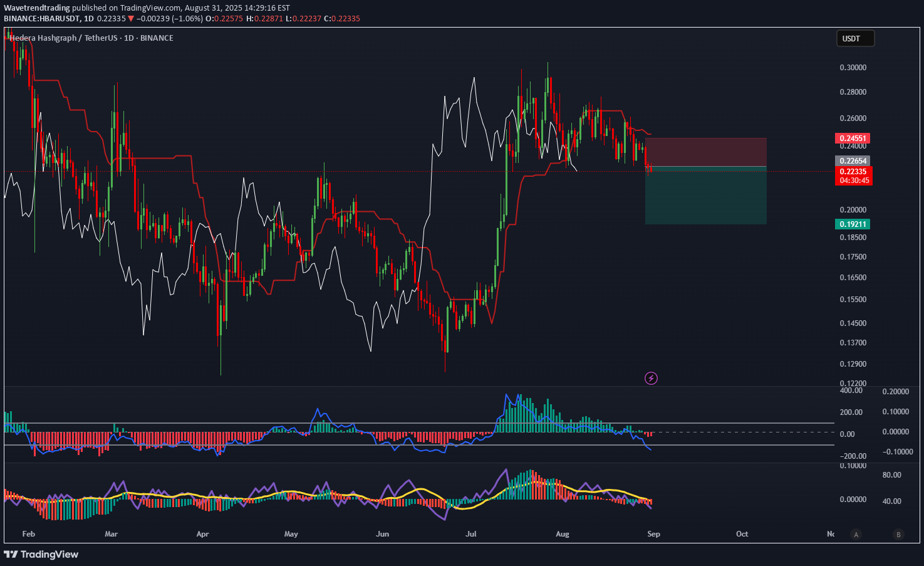This screenshot has height=566, width=924.
Task: Click the Jul label on time axis
Action: 471,534
